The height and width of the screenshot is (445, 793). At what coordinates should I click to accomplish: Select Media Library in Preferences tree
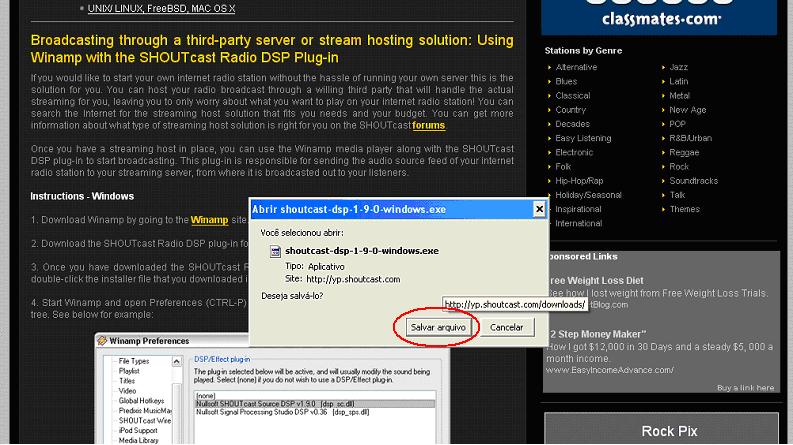pos(138,440)
